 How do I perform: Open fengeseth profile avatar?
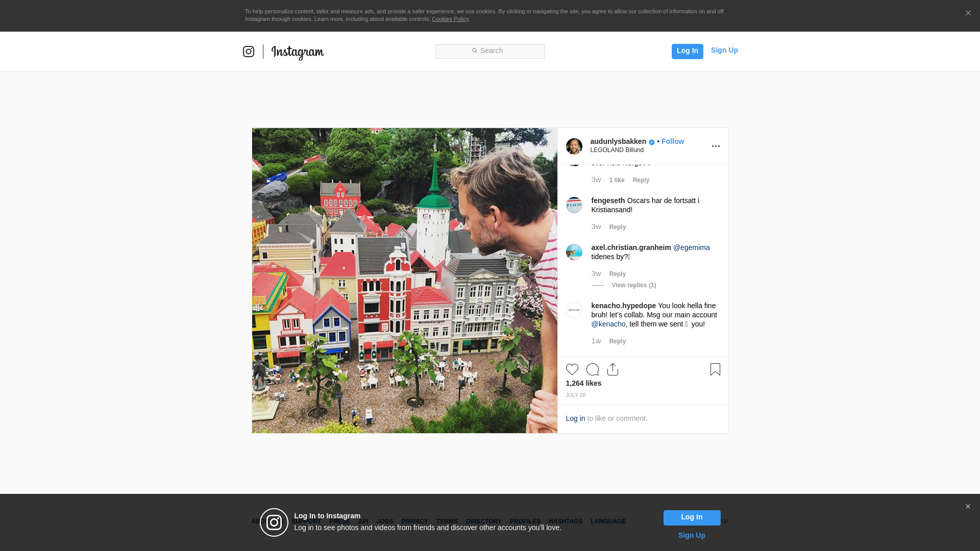[574, 205]
